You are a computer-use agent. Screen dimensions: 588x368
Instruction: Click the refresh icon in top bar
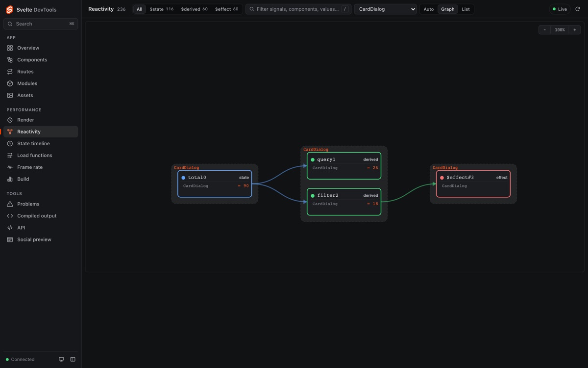(x=578, y=9)
